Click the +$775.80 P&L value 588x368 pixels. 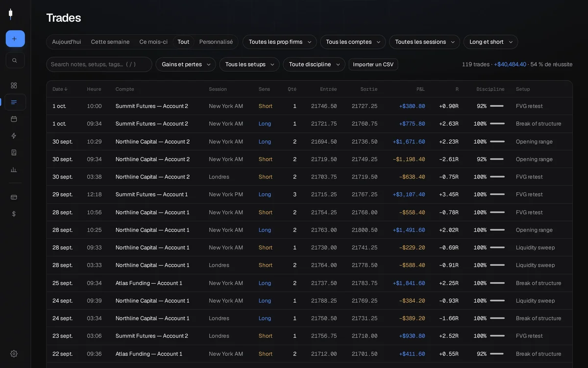pyautogui.click(x=412, y=124)
